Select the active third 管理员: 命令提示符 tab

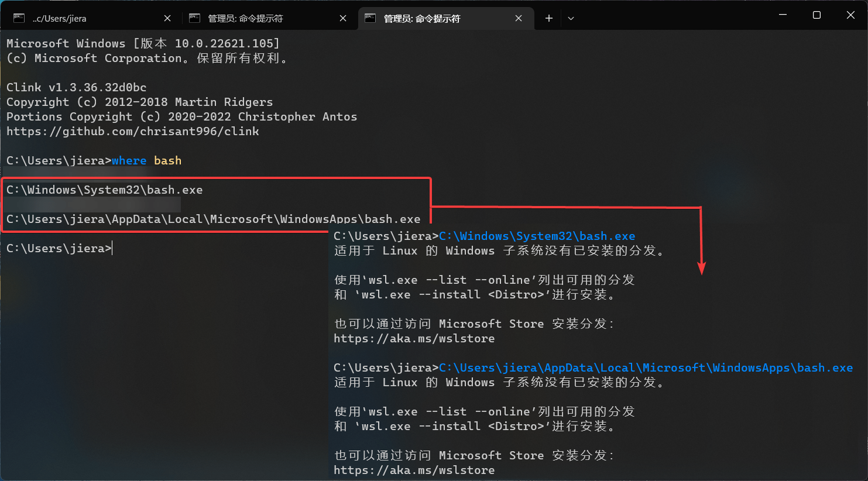click(x=445, y=18)
